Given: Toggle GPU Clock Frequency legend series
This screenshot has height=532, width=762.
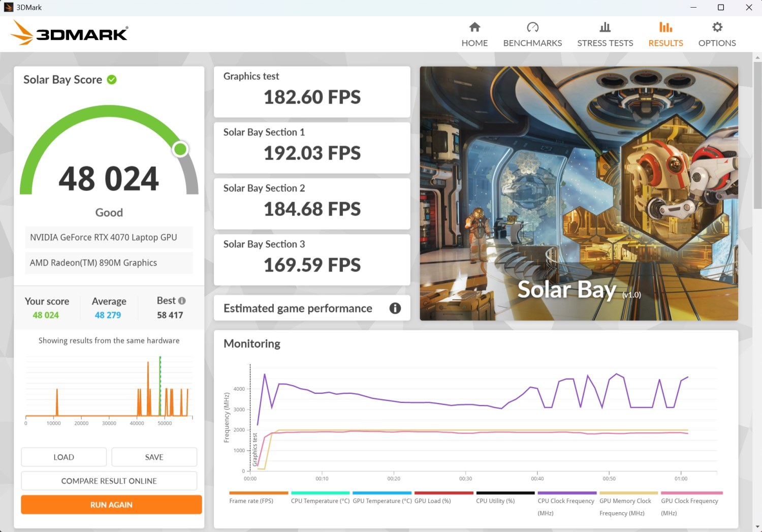Looking at the screenshot, I should coord(690,504).
